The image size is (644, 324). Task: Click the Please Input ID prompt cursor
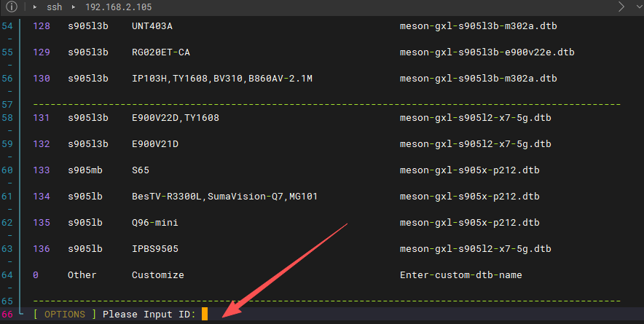coord(205,315)
